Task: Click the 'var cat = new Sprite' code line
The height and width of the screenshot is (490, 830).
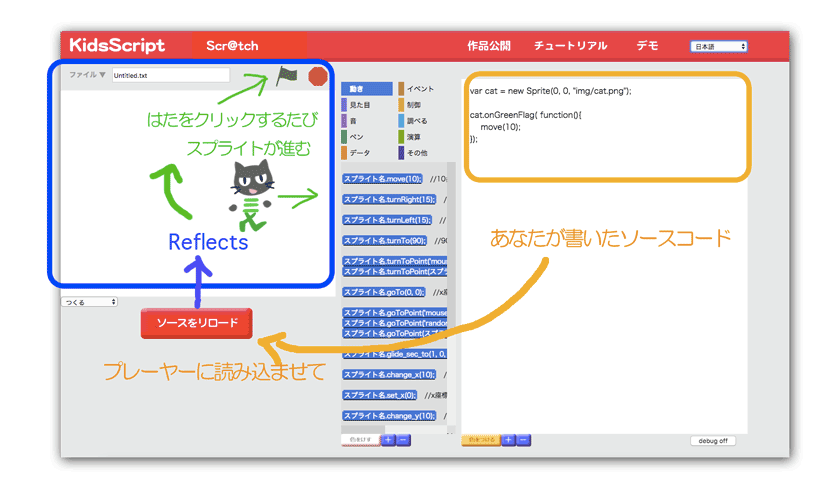Action: [551, 91]
